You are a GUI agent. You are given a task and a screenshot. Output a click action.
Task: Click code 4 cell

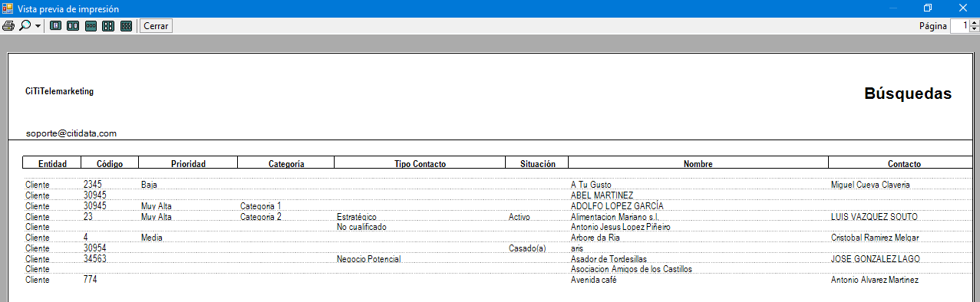(x=86, y=238)
